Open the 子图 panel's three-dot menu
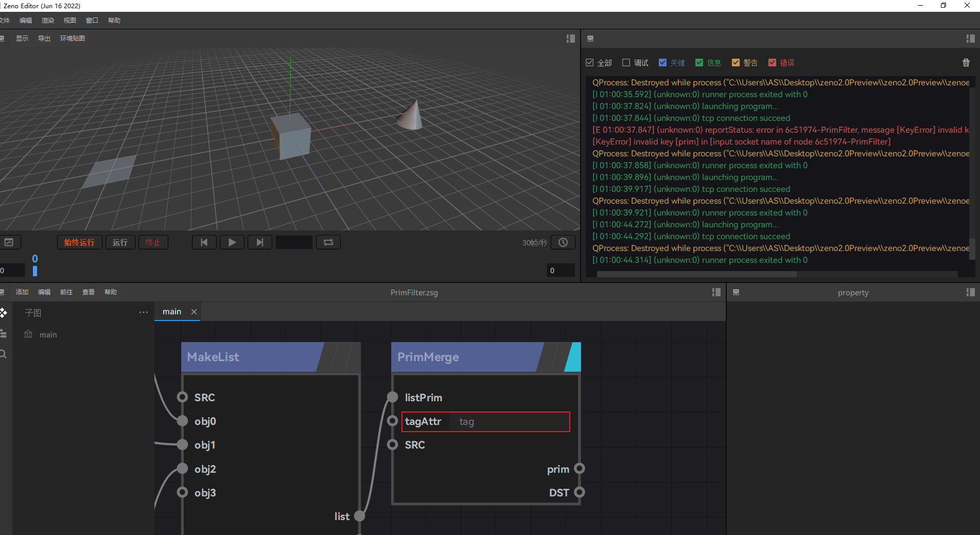980x535 pixels. [x=144, y=312]
